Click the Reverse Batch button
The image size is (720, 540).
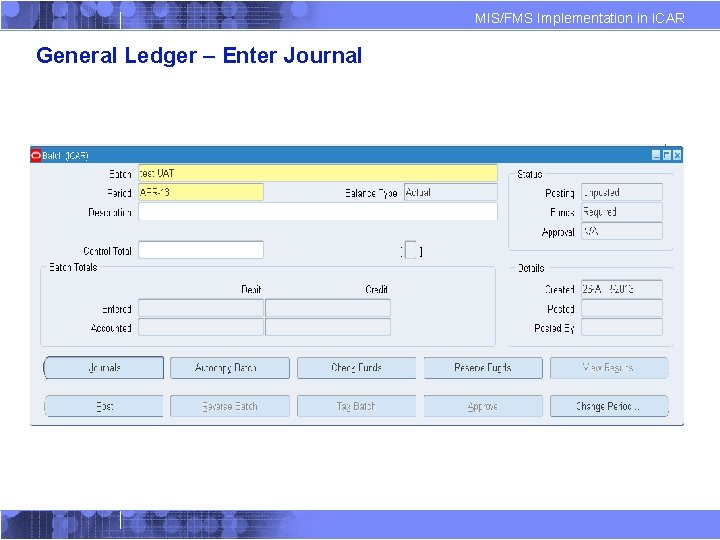230,406
